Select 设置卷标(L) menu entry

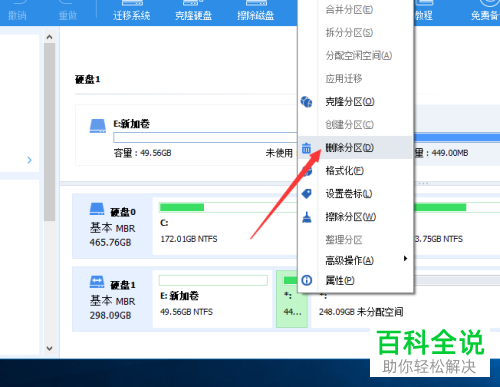point(355,194)
